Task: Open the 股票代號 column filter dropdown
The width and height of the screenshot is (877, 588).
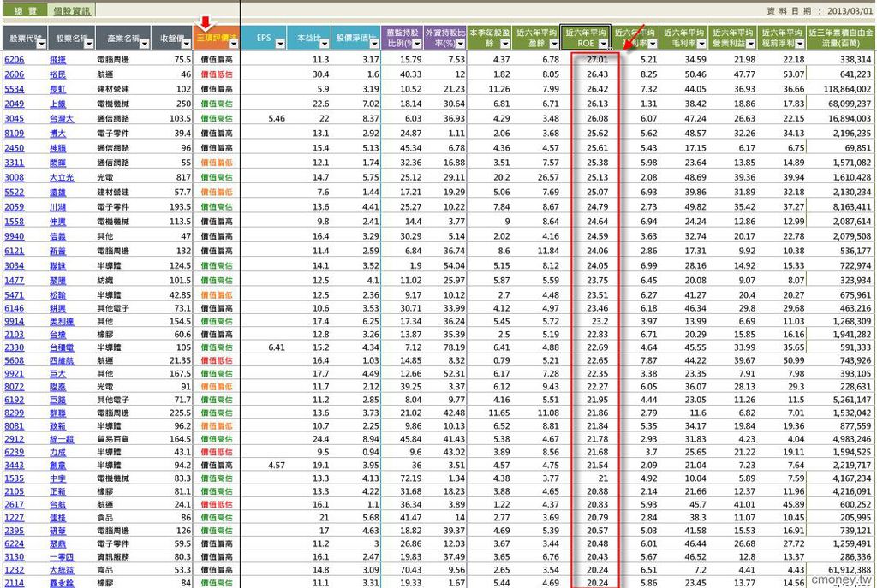Action: pyautogui.click(x=41, y=44)
